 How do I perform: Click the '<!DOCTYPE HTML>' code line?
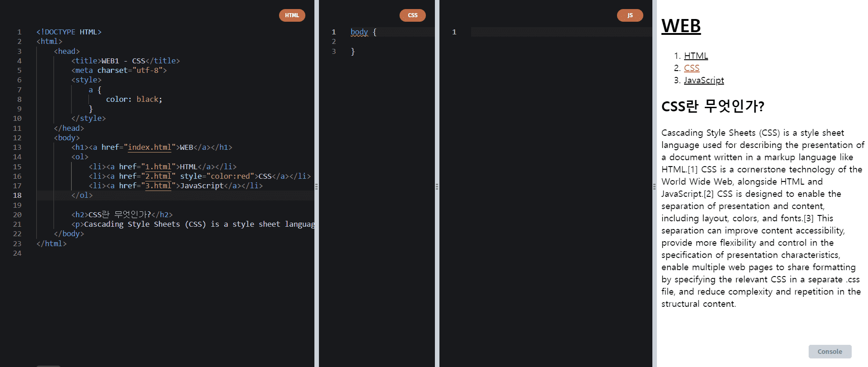point(69,32)
